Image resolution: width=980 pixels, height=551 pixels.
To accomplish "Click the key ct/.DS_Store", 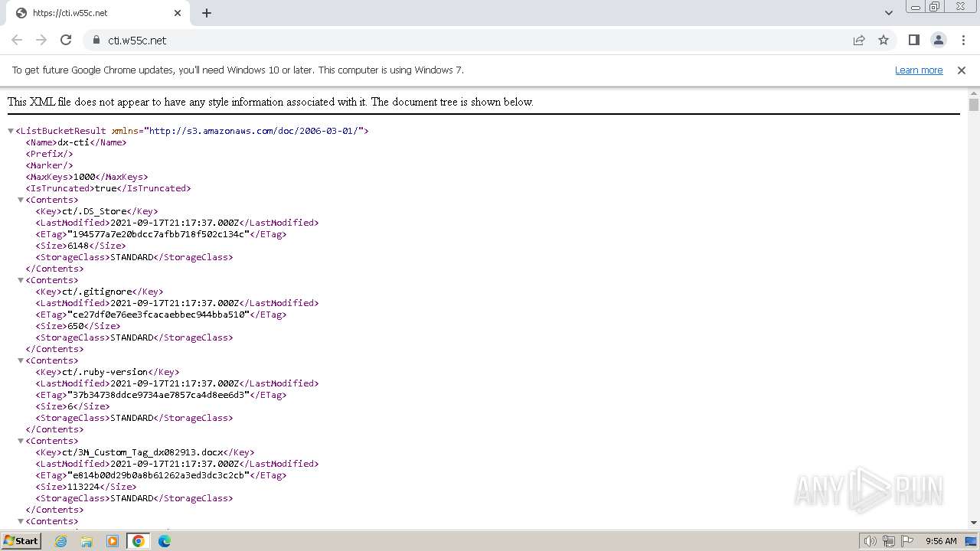I will click(94, 211).
